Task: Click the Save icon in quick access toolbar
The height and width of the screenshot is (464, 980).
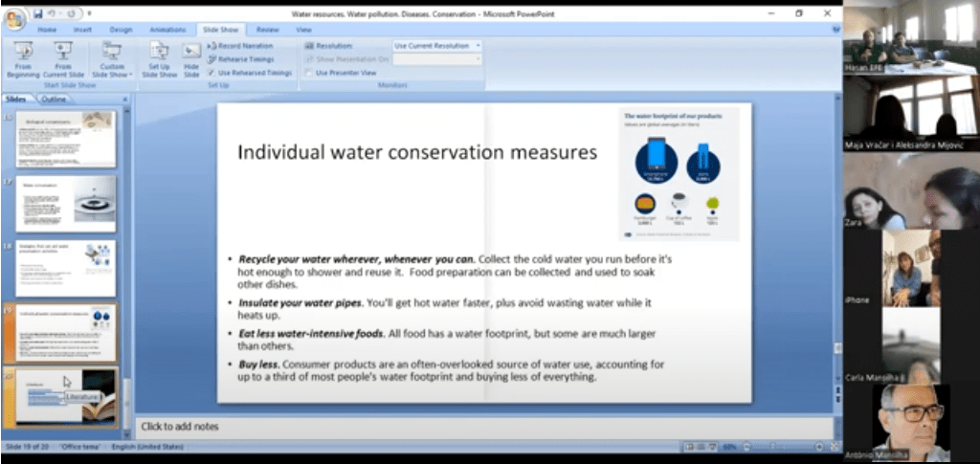Action: click(38, 14)
